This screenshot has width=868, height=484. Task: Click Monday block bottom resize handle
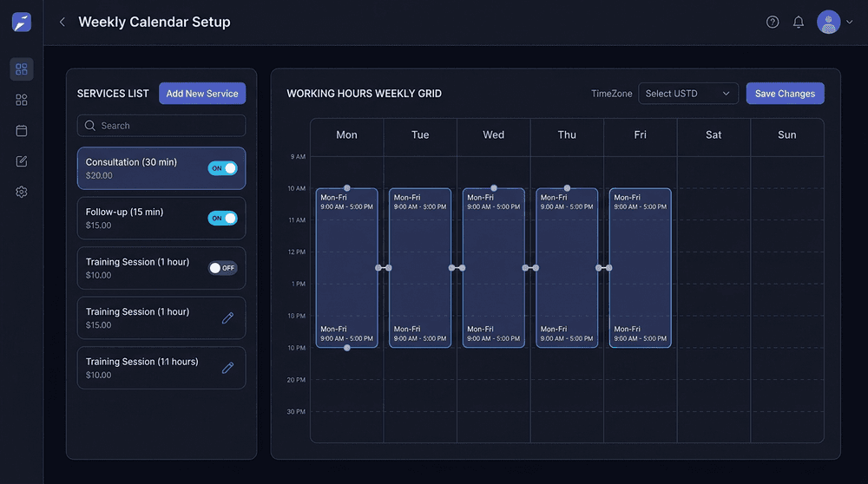pos(347,348)
